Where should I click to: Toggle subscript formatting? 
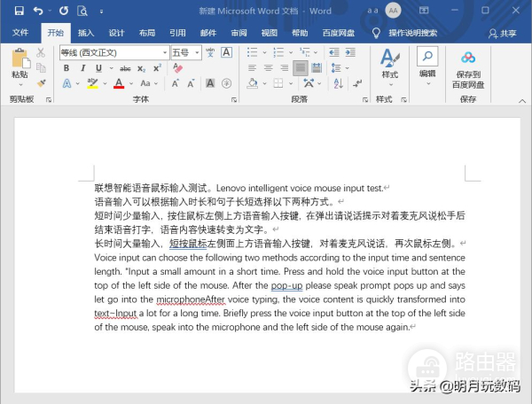[x=141, y=68]
